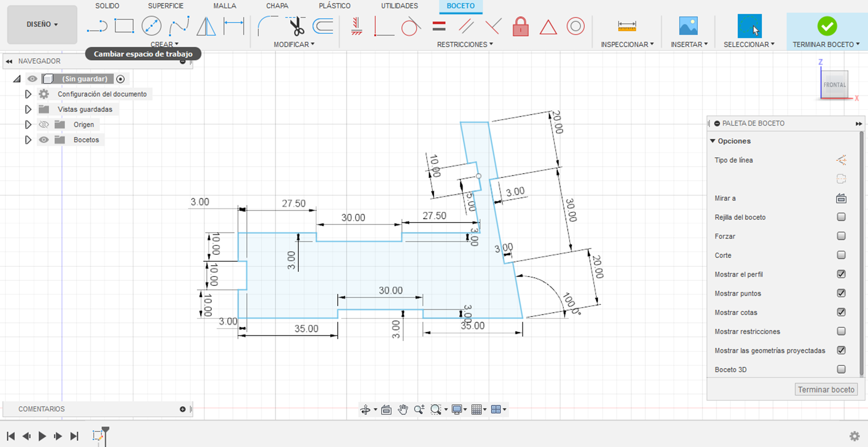Select the Orbit navigation tool

[366, 410]
